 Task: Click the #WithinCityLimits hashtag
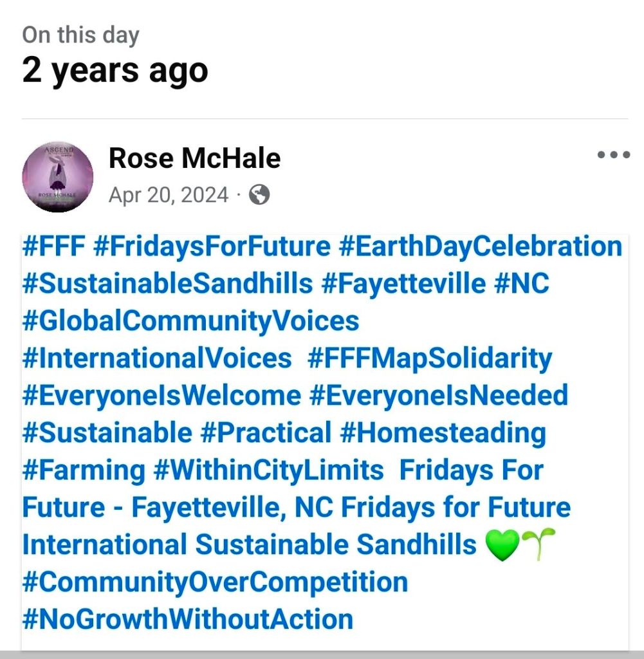pyautogui.click(x=268, y=470)
